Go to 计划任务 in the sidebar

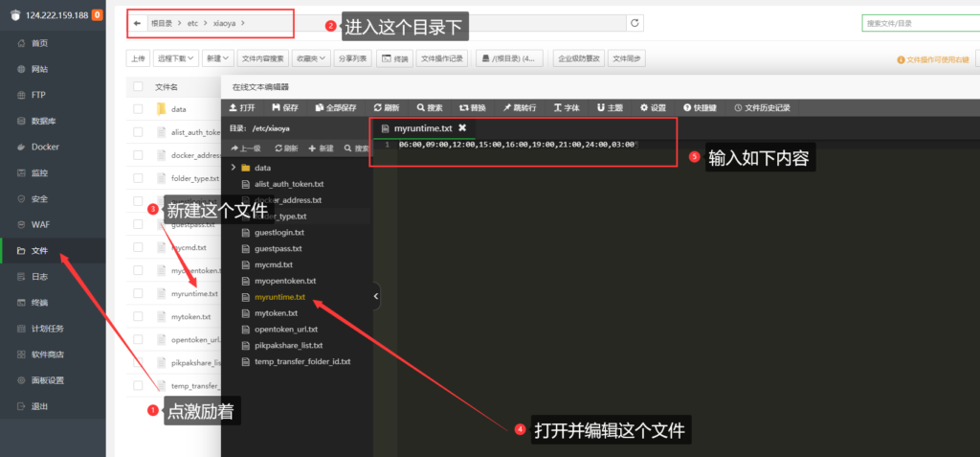47,328
